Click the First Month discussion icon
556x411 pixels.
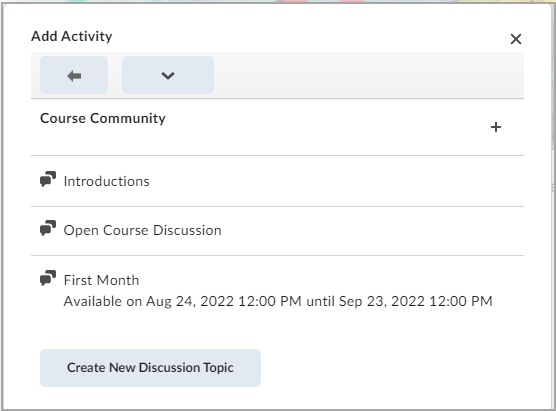click(48, 278)
